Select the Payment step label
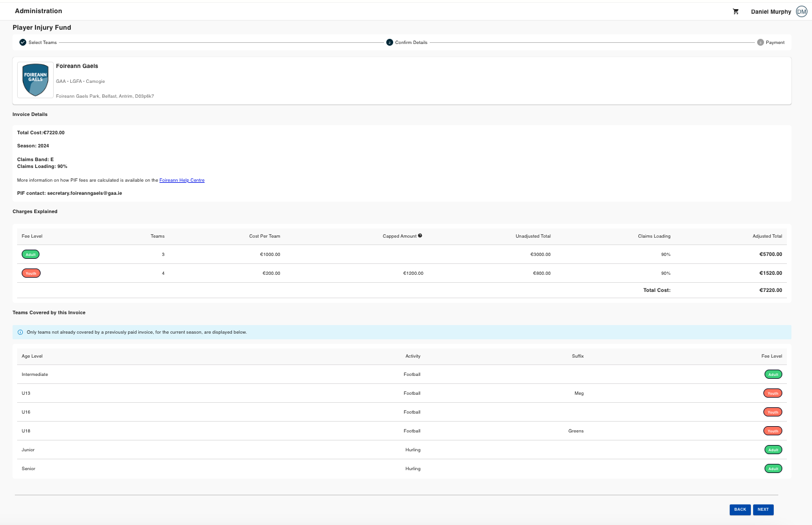This screenshot has width=812, height=525. (x=775, y=42)
